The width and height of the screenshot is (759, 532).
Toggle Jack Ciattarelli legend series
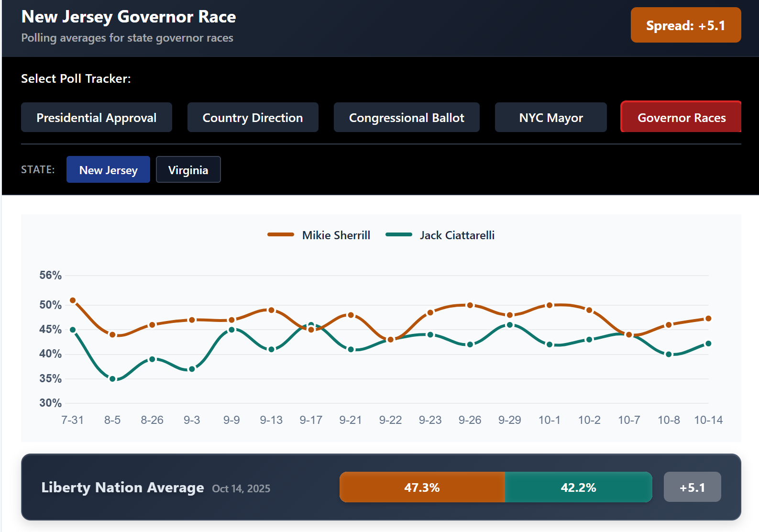(440, 235)
